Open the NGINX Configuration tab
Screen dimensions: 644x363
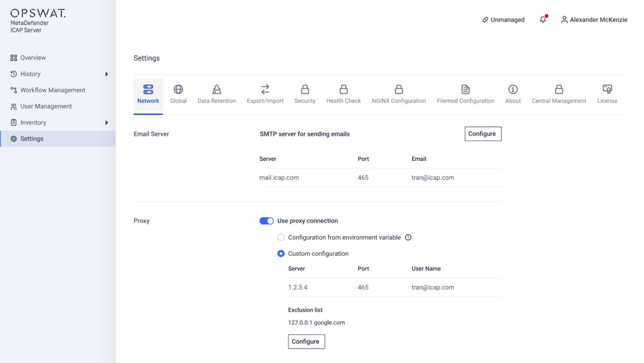click(x=398, y=94)
